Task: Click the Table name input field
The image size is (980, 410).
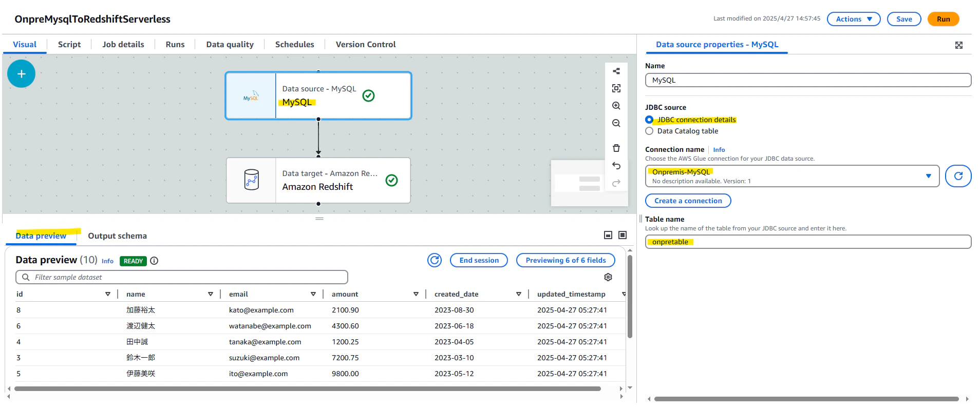Action: tap(808, 242)
